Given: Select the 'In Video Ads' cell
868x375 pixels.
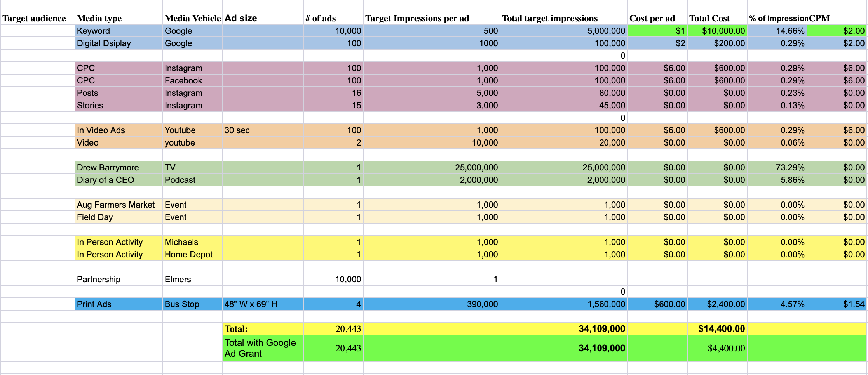Looking at the screenshot, I should coord(119,130).
